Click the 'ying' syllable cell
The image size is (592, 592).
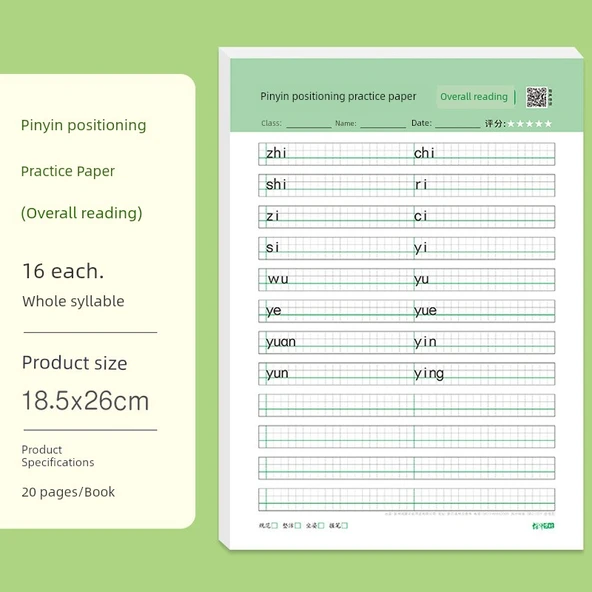(484, 374)
